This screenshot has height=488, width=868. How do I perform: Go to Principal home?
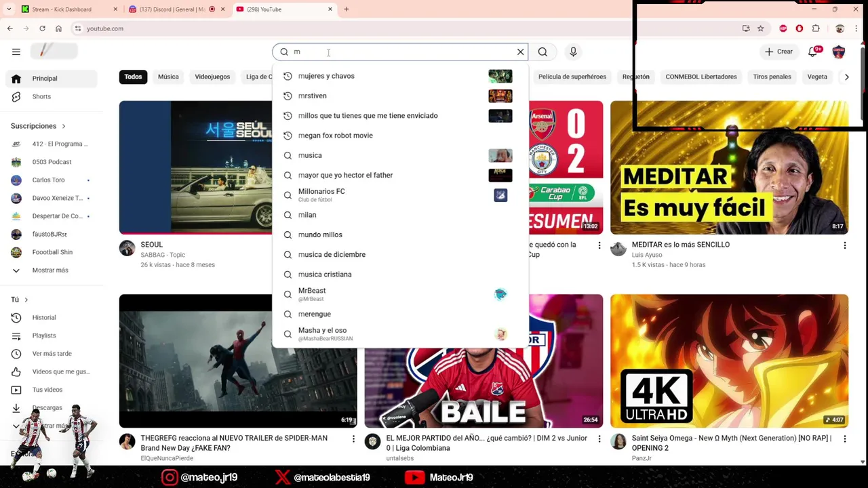click(x=52, y=79)
